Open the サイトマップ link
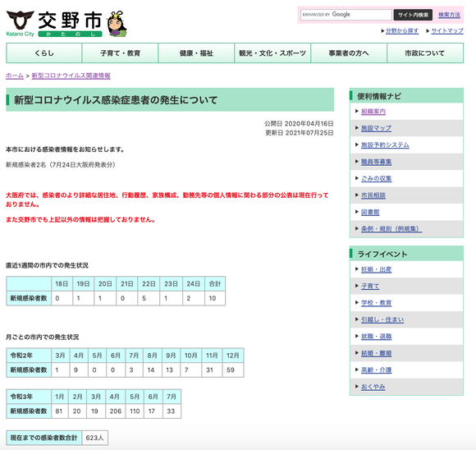The image size is (476, 450). (447, 30)
